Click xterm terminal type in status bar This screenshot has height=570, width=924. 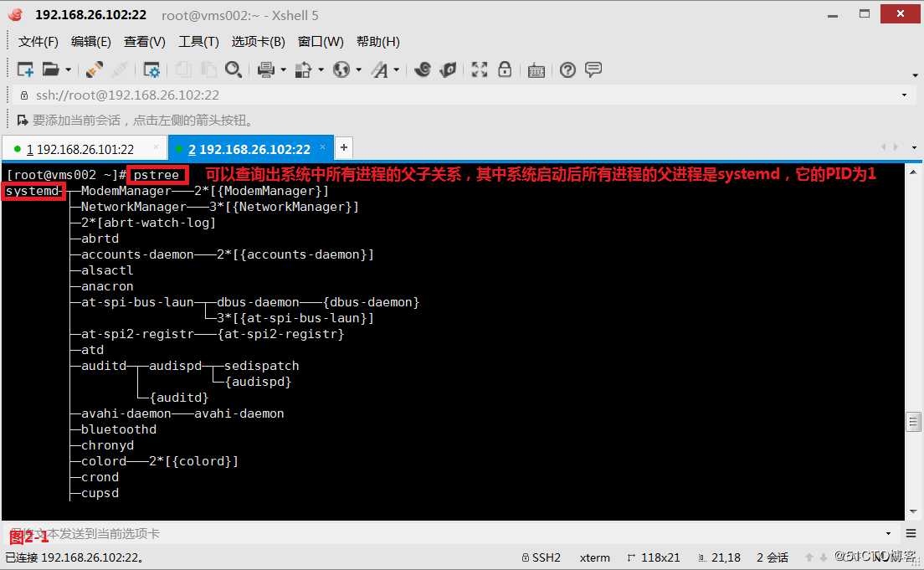tap(594, 557)
